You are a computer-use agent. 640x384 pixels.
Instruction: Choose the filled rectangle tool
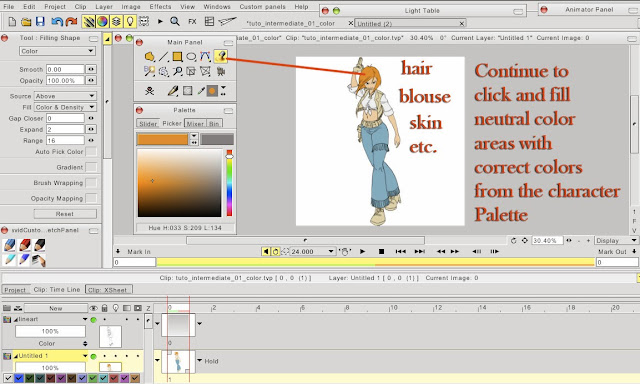[177, 57]
